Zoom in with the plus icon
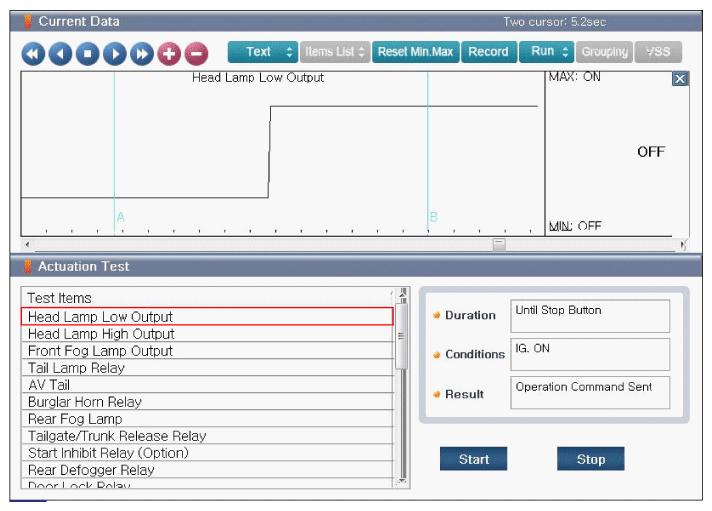Screen dimensions: 712x511 tap(169, 53)
